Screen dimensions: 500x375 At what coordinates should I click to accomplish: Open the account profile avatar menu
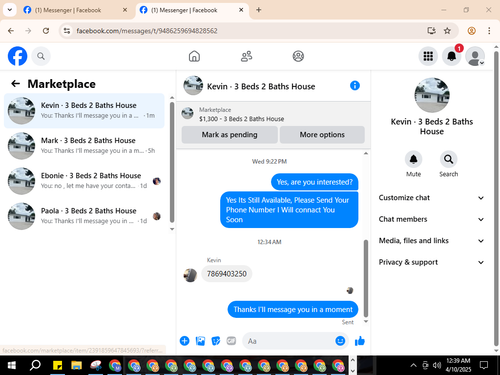tap(475, 56)
